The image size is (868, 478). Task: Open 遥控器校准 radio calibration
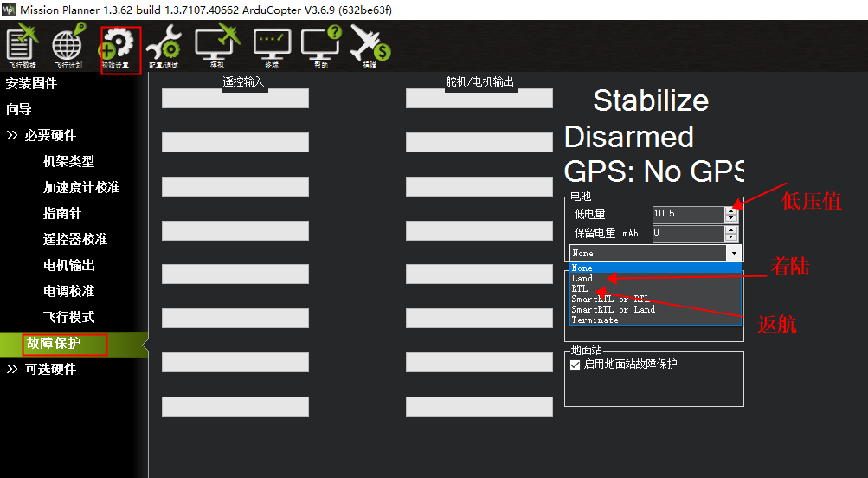(x=75, y=239)
